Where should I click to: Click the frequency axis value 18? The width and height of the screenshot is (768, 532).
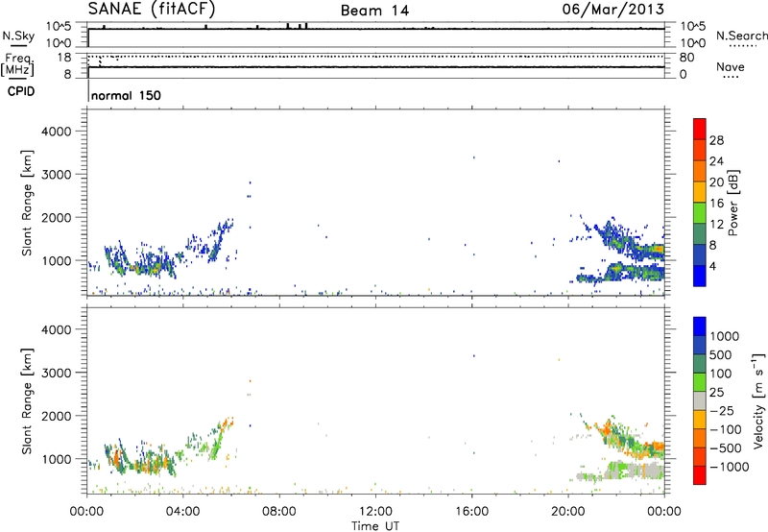tap(64, 58)
